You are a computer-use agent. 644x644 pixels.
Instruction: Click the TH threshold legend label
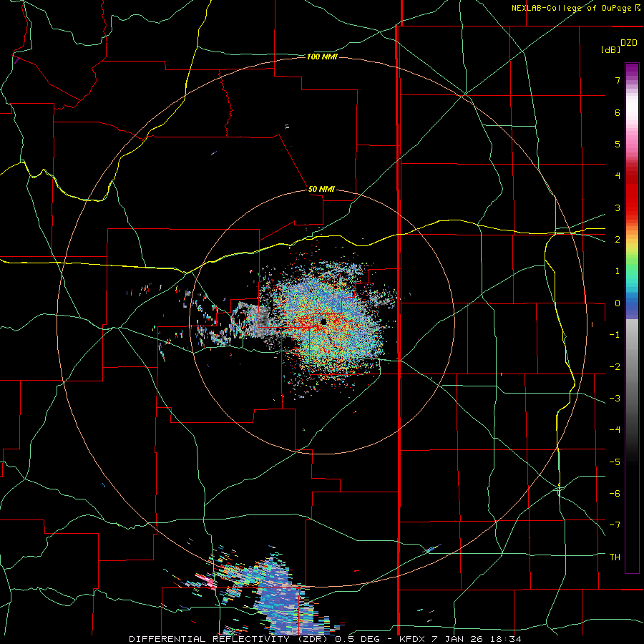click(x=615, y=557)
